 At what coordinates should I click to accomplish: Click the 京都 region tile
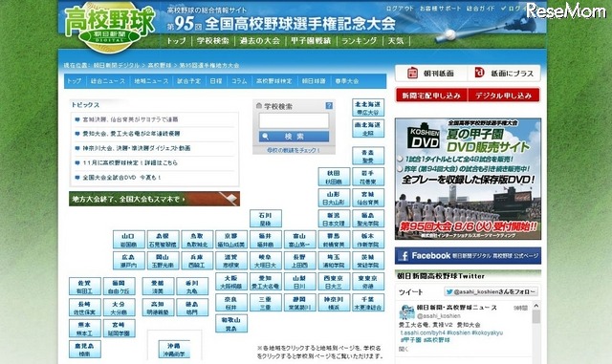pyautogui.click(x=231, y=240)
